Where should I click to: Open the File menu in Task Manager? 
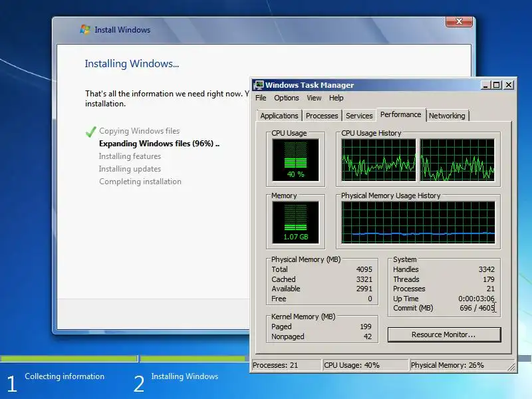(261, 98)
